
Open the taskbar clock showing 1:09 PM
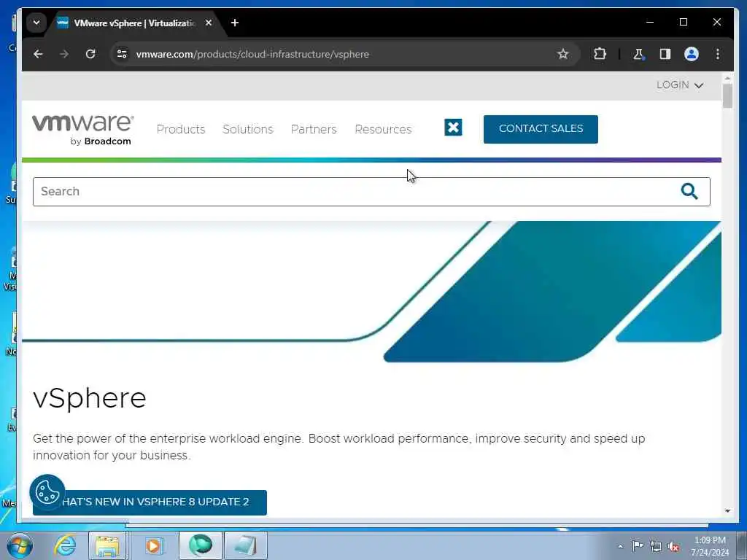click(x=710, y=546)
